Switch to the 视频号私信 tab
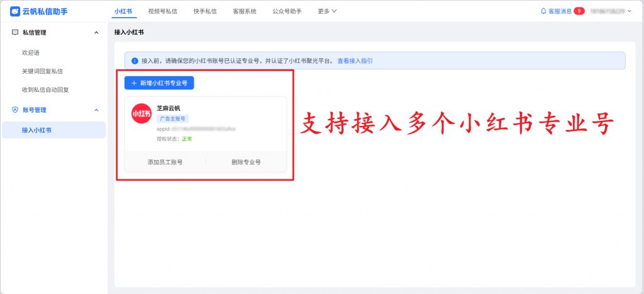 tap(163, 11)
